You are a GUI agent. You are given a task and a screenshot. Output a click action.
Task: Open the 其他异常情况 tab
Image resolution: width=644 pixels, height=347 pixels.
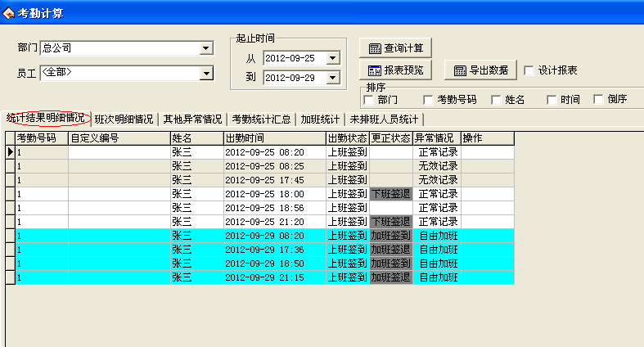pyautogui.click(x=192, y=119)
